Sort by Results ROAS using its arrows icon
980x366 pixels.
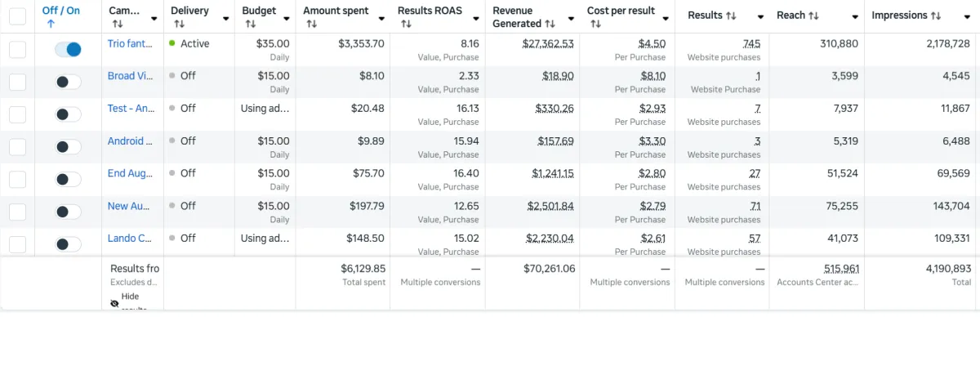[x=406, y=25]
